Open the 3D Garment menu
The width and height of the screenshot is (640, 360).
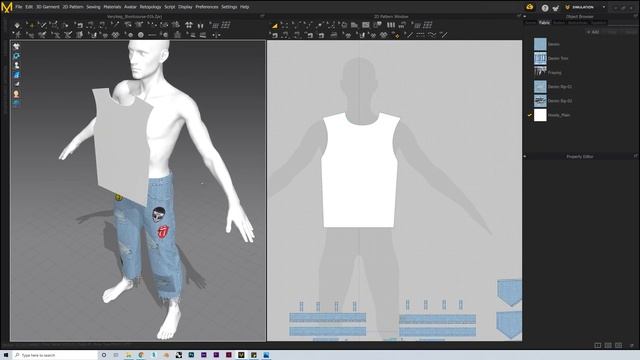(48, 7)
